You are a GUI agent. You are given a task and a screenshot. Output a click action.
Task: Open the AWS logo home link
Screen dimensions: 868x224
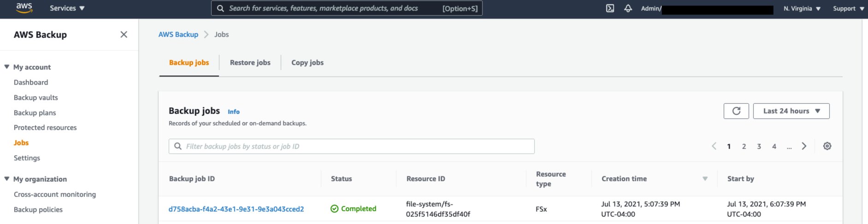[x=24, y=8]
